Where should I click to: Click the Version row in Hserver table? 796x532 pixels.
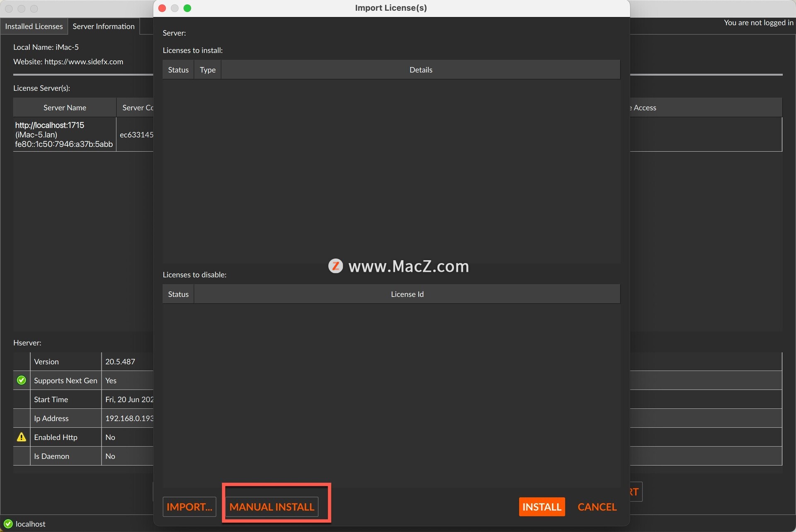tap(46, 362)
